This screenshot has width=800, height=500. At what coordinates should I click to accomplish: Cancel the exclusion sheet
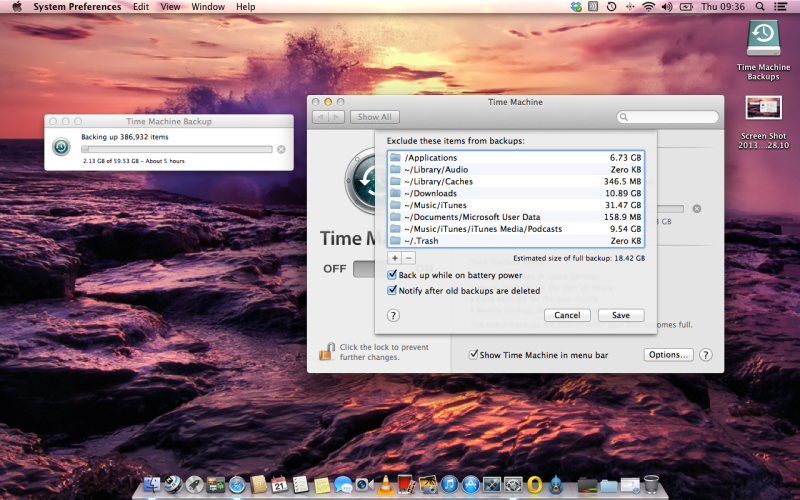567,315
